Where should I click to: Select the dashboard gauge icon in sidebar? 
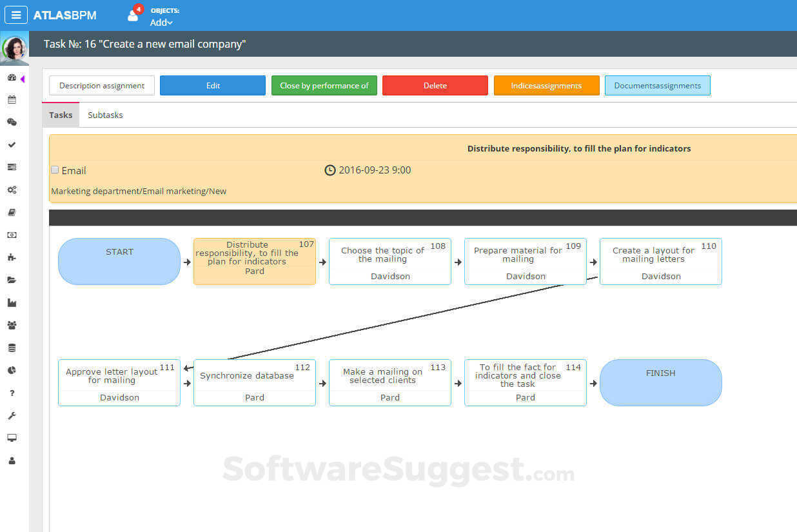12,77
